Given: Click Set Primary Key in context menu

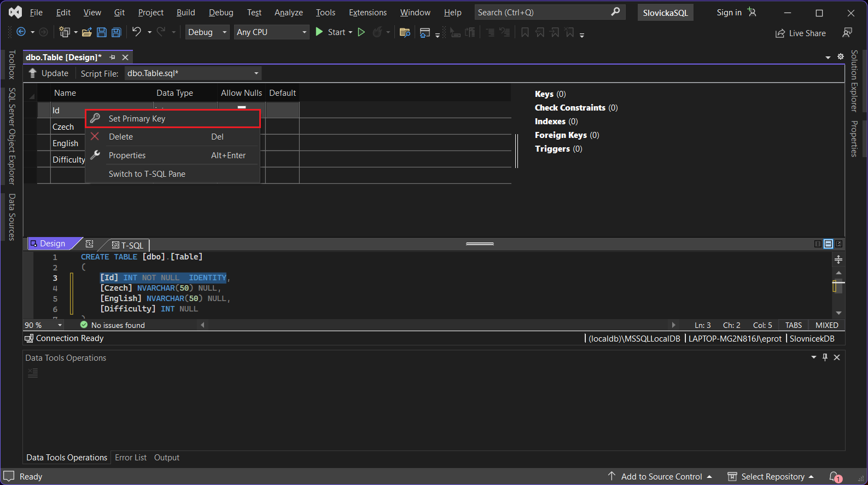Looking at the screenshot, I should click(x=137, y=119).
